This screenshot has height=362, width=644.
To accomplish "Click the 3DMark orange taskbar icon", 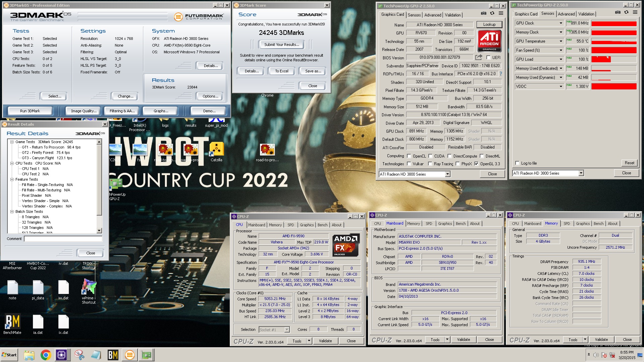I will [x=129, y=355].
